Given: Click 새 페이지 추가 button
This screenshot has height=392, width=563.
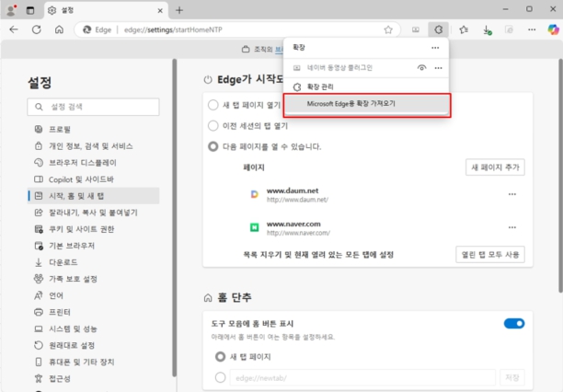Looking at the screenshot, I should (x=495, y=167).
